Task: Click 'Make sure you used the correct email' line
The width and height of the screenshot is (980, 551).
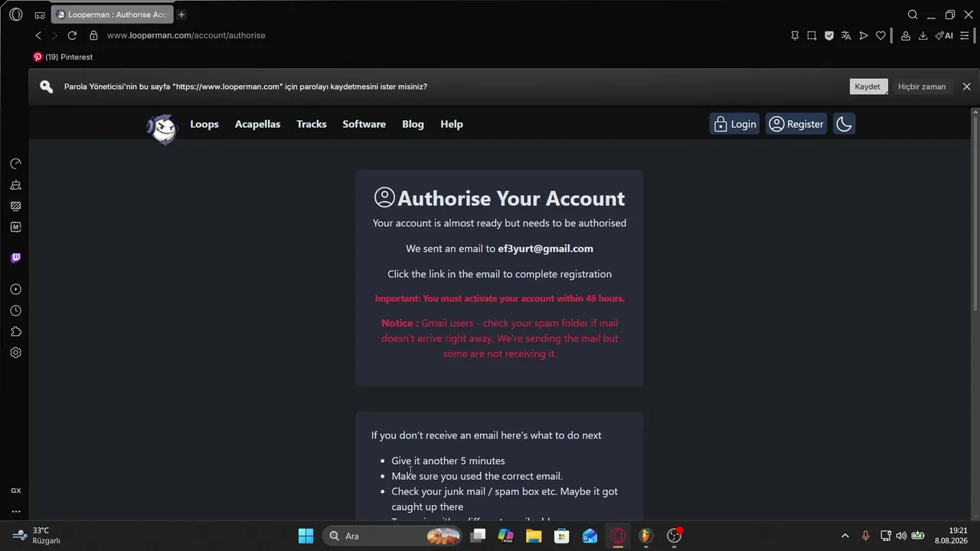Action: click(477, 476)
